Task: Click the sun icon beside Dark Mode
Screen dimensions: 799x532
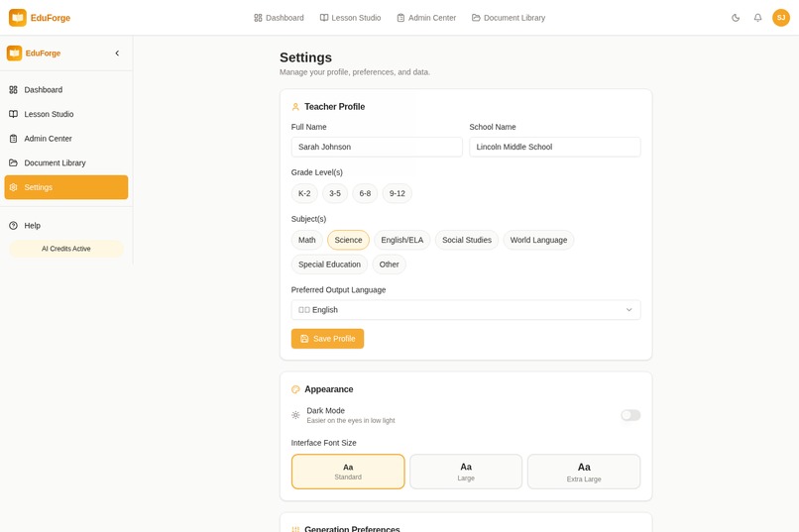Action: point(295,415)
